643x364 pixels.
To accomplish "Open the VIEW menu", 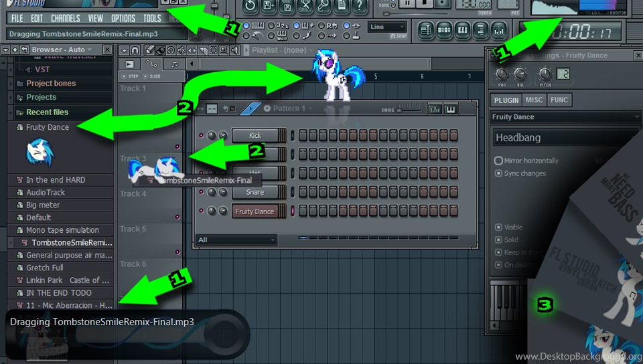I will tap(96, 19).
